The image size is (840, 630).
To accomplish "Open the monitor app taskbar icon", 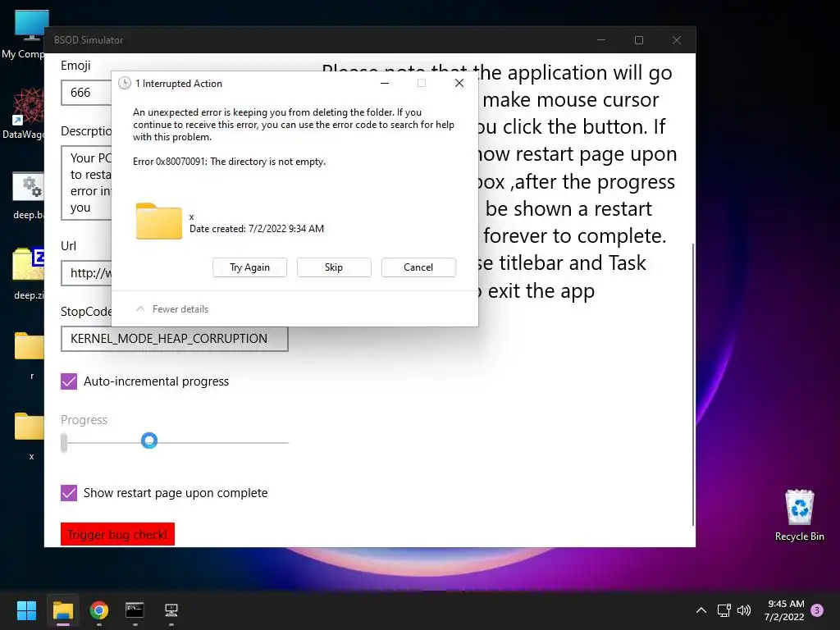I will [x=171, y=610].
